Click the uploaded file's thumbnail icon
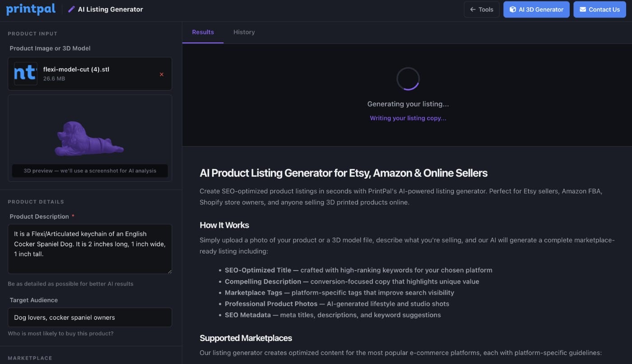 tap(26, 74)
